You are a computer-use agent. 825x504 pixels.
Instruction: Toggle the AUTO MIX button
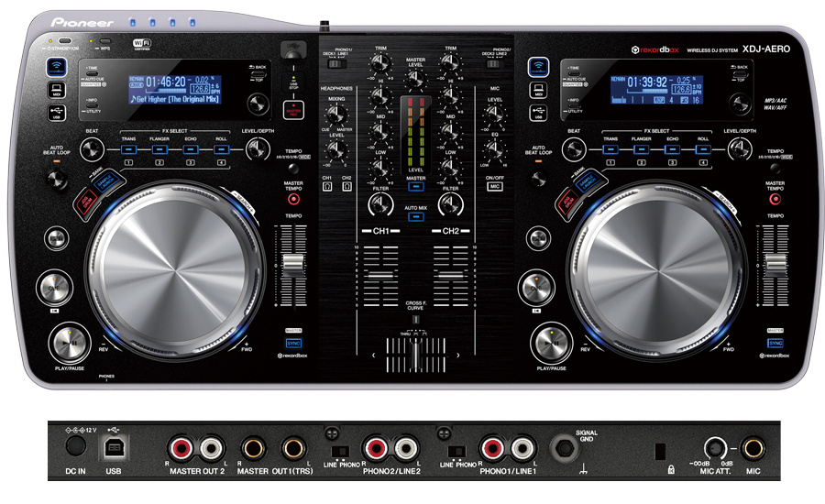415,217
